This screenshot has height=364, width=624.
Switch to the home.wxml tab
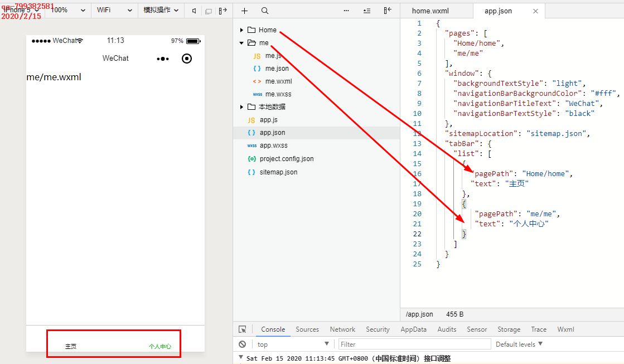431,10
